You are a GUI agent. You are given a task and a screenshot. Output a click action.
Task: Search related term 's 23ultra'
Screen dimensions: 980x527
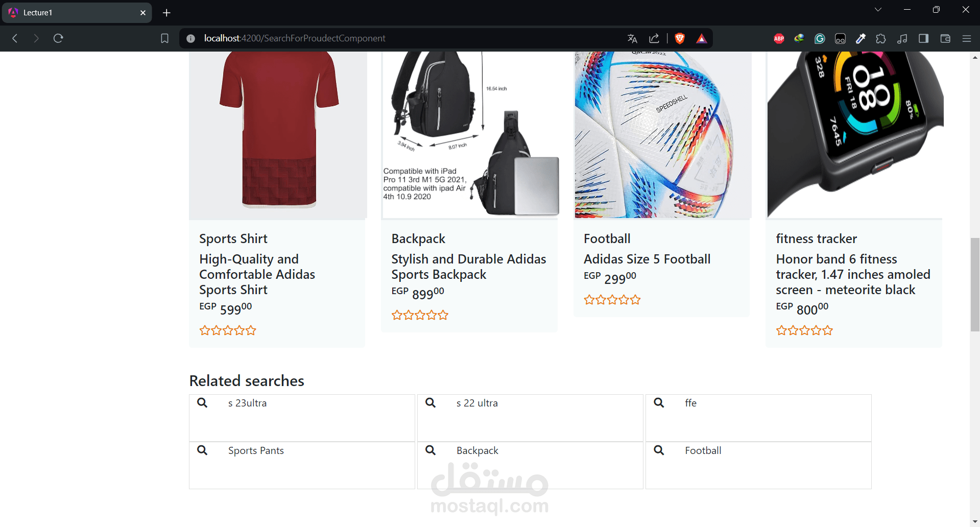(247, 403)
